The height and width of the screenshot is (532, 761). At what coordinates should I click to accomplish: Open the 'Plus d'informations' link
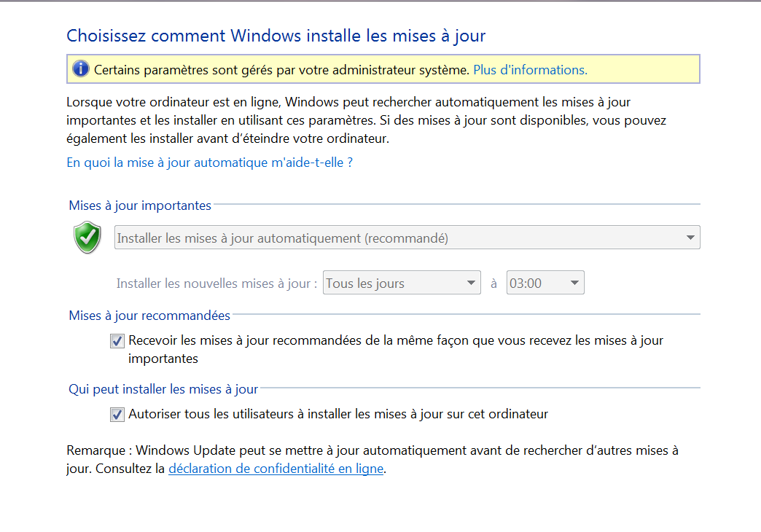pyautogui.click(x=530, y=70)
